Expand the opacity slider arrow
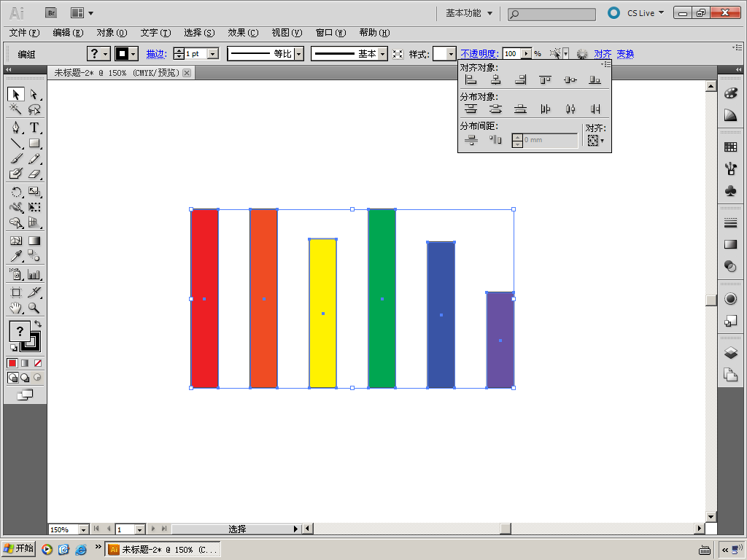The width and height of the screenshot is (747, 560). 527,54
